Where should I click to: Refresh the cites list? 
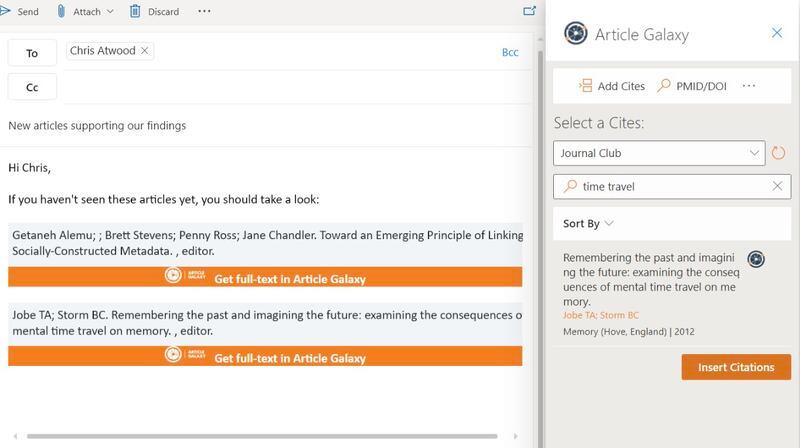tap(778, 153)
